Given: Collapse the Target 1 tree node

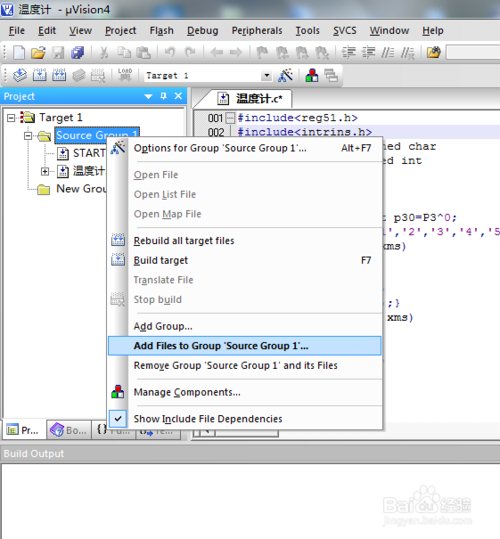Looking at the screenshot, I should pos(11,118).
